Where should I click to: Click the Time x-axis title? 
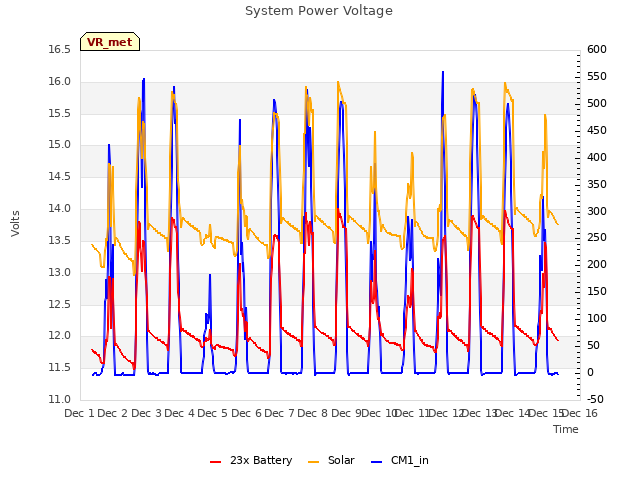[x=566, y=429]
